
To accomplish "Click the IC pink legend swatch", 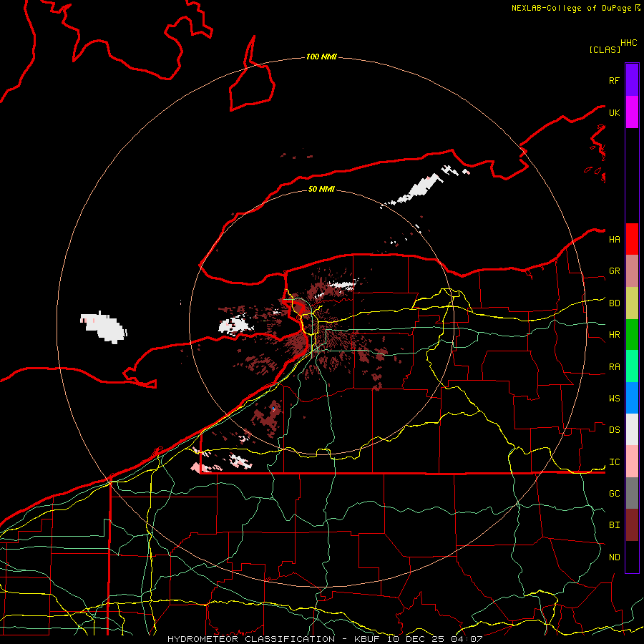I will click(632, 462).
